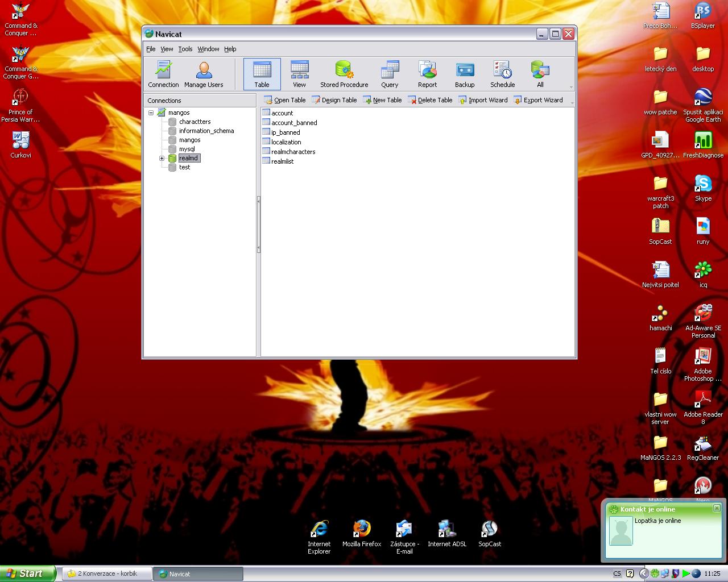Image resolution: width=728 pixels, height=582 pixels.
Task: Open the Tools menu
Action: 185,49
